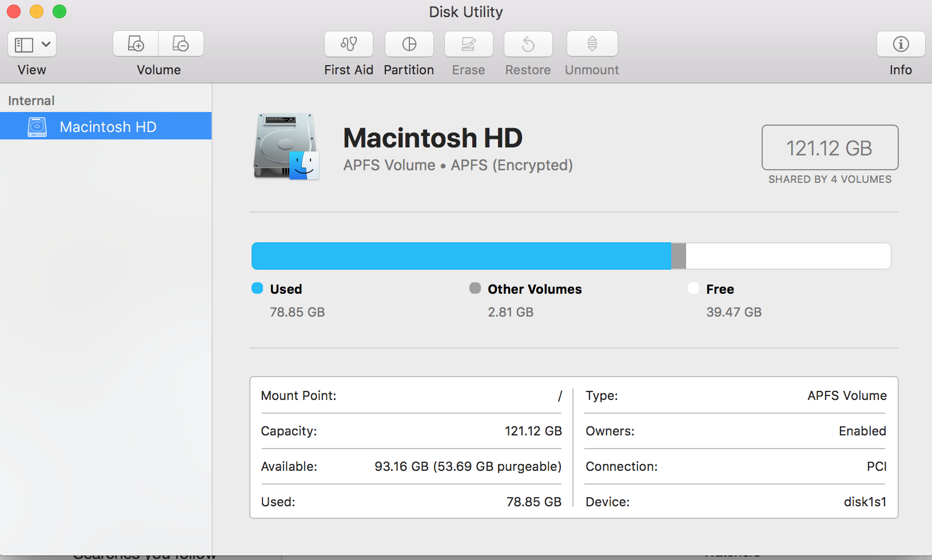
Task: Click the Available 93.16 GB purgeable value
Action: click(x=468, y=466)
